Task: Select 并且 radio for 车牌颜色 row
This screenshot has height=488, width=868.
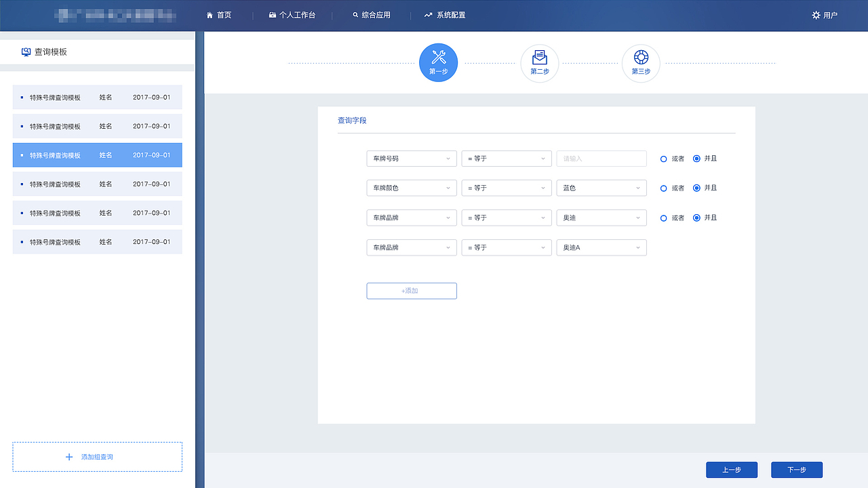Action: click(x=696, y=188)
